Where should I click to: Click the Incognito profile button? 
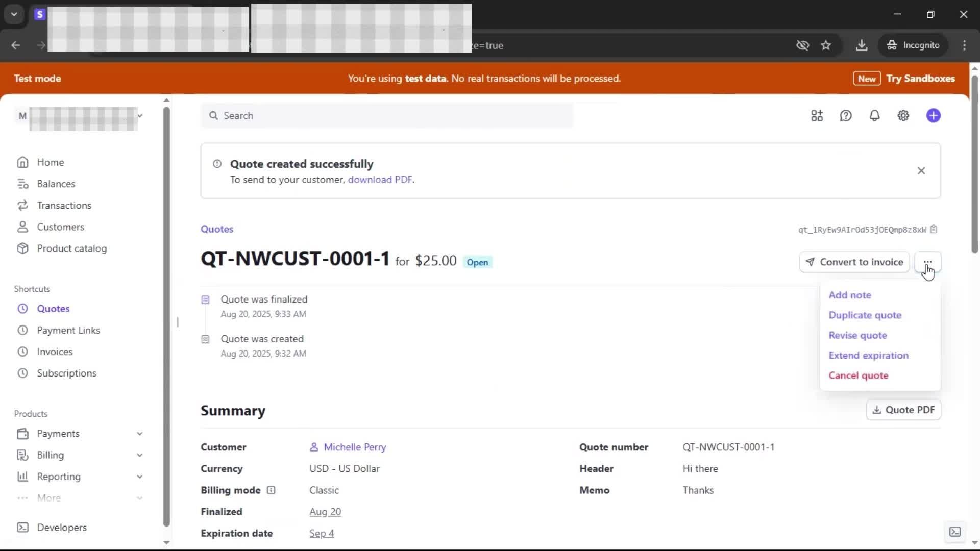(913, 45)
